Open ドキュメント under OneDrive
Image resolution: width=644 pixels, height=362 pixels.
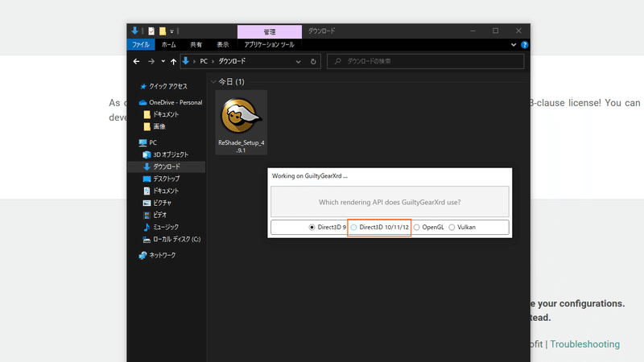pos(161,114)
